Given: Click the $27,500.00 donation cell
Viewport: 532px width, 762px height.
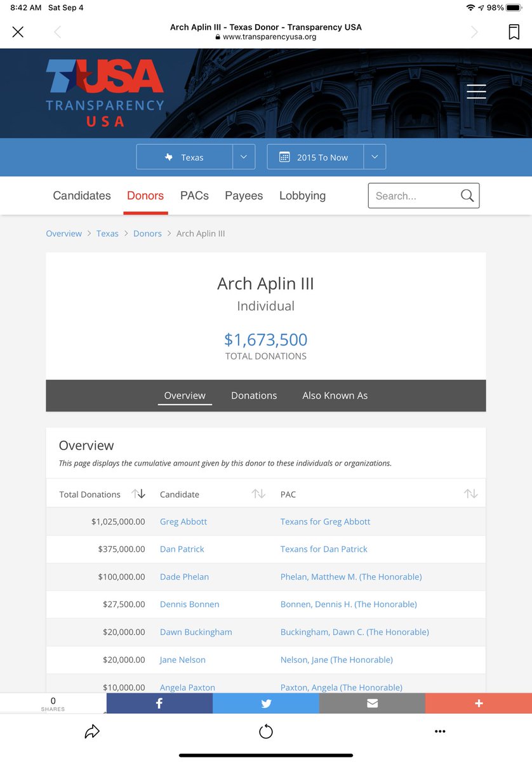Looking at the screenshot, I should click(x=124, y=604).
